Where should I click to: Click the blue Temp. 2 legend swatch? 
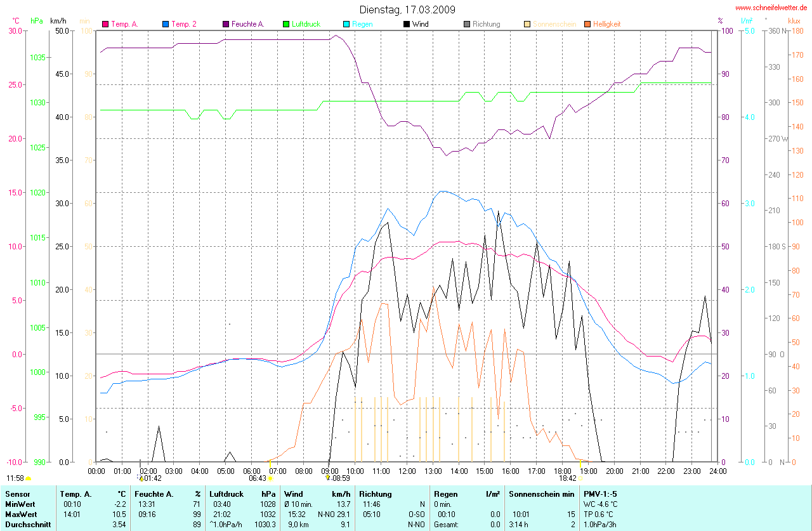click(166, 24)
